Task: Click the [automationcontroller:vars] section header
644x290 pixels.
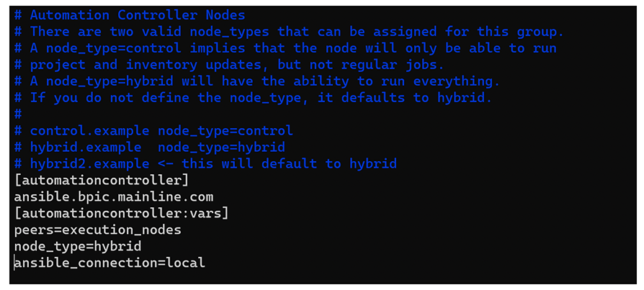Action: (121, 213)
